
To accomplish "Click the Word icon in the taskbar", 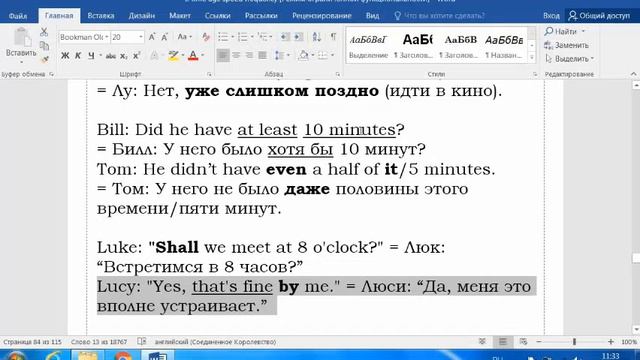I will click(x=158, y=356).
